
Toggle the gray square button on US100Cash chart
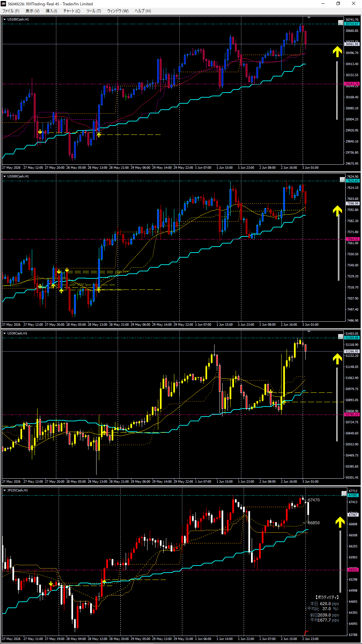pyautogui.click(x=341, y=22)
